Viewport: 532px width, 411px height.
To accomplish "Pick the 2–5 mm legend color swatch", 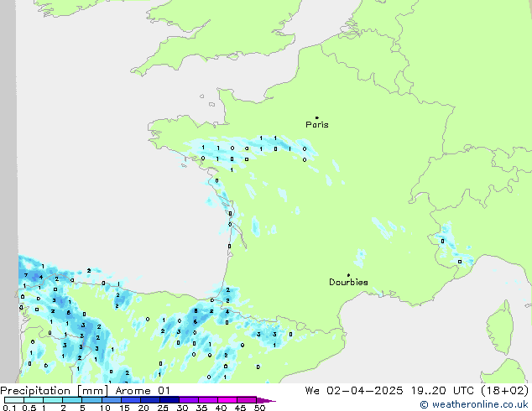I will pos(72,400).
